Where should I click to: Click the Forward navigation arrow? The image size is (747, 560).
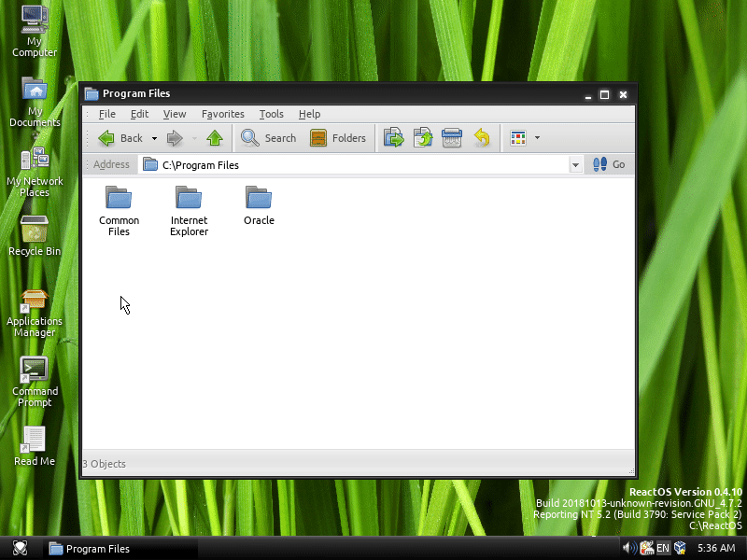click(x=175, y=138)
